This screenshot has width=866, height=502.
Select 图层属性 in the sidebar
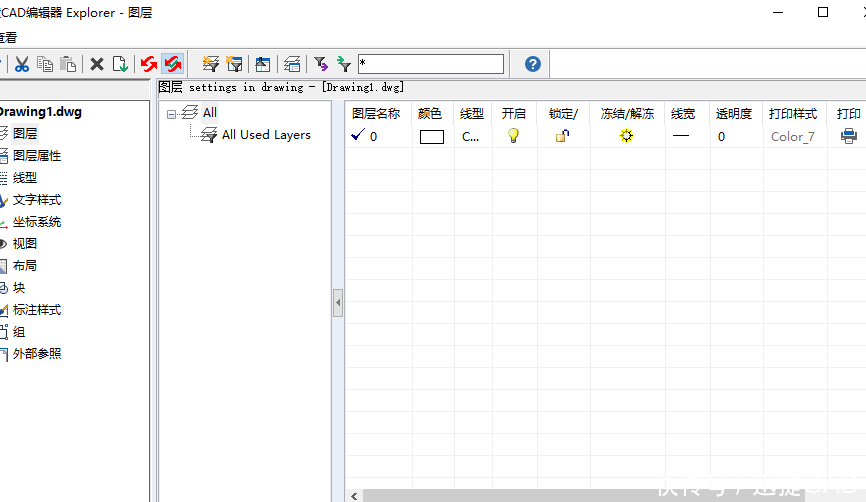[37, 156]
